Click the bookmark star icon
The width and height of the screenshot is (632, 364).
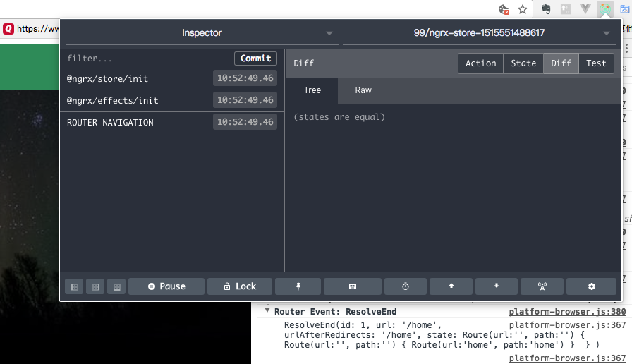tap(523, 9)
